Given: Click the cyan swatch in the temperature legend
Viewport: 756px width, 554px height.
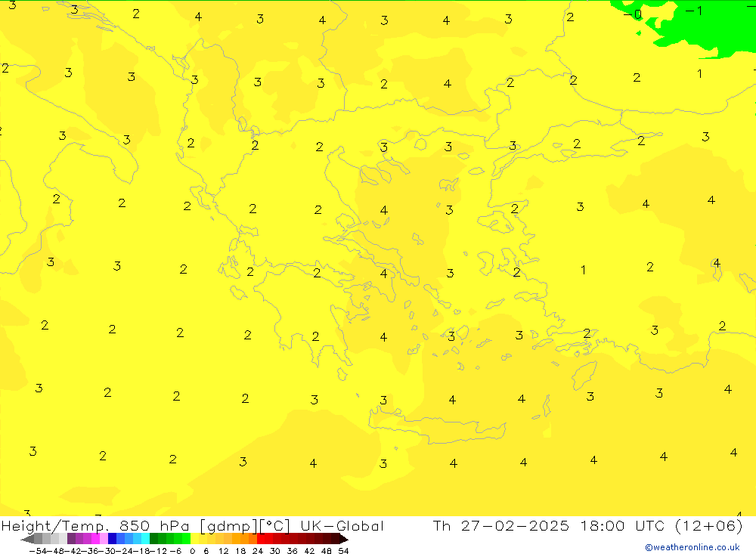Looking at the screenshot, I should point(145,539).
